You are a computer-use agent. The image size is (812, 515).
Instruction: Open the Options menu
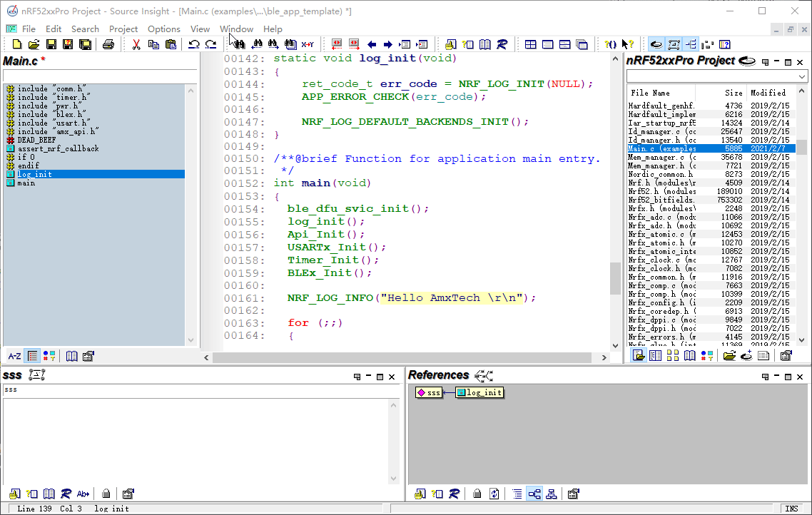point(163,29)
